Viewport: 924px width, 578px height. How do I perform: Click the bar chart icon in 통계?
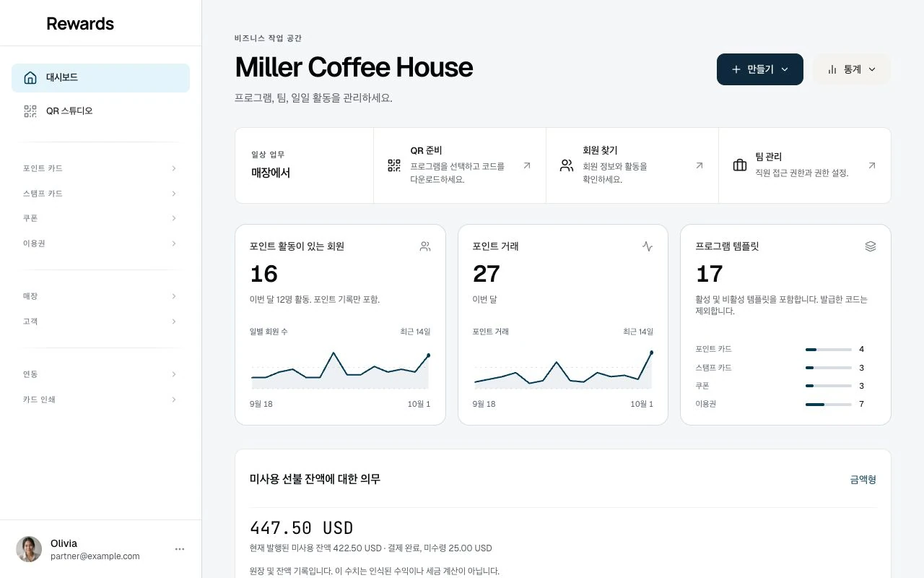[x=832, y=69]
